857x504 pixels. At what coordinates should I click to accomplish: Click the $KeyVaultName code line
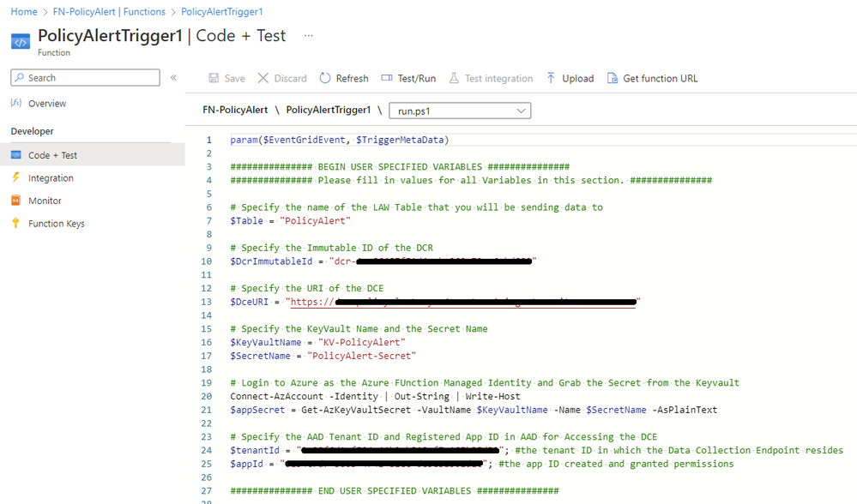pos(317,342)
